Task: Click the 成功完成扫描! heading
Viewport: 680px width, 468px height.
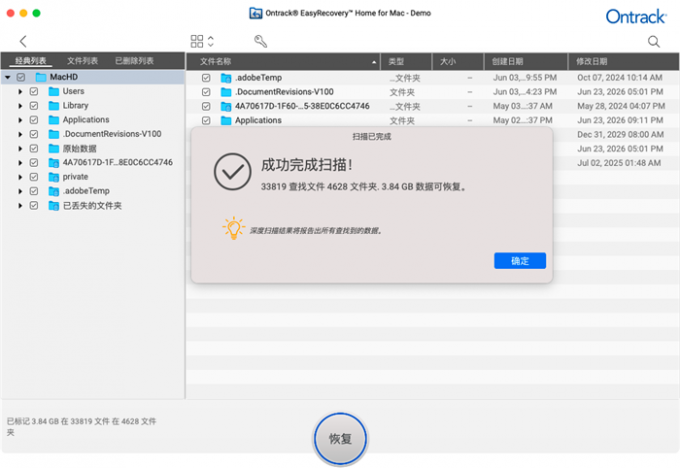Action: pos(307,165)
